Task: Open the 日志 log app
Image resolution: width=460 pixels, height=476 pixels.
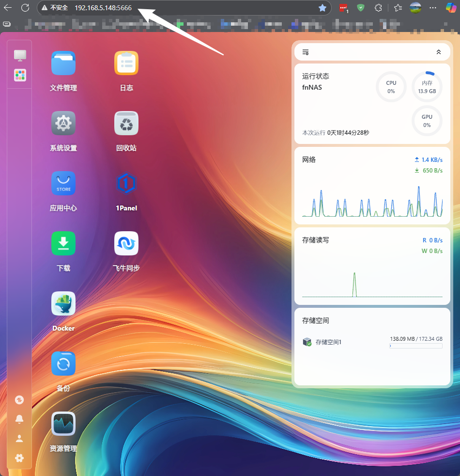Action: (126, 63)
